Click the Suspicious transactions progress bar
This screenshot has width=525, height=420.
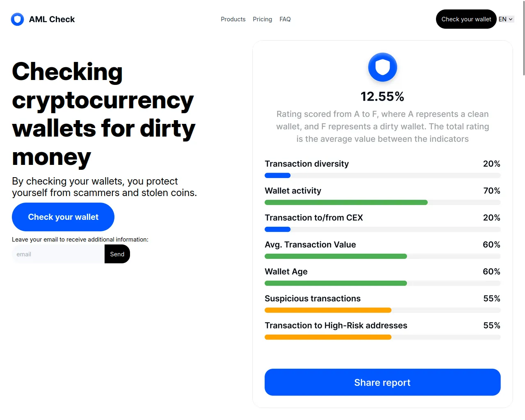click(x=382, y=310)
